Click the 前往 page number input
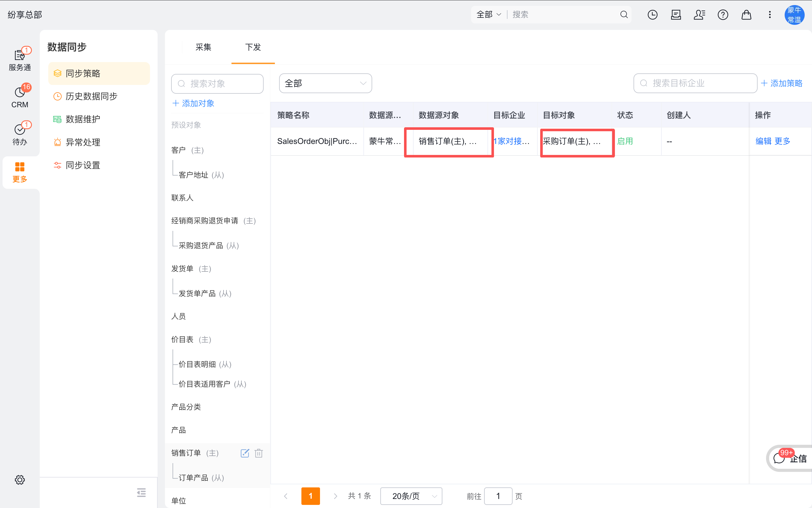This screenshot has width=812, height=508. pos(498,496)
